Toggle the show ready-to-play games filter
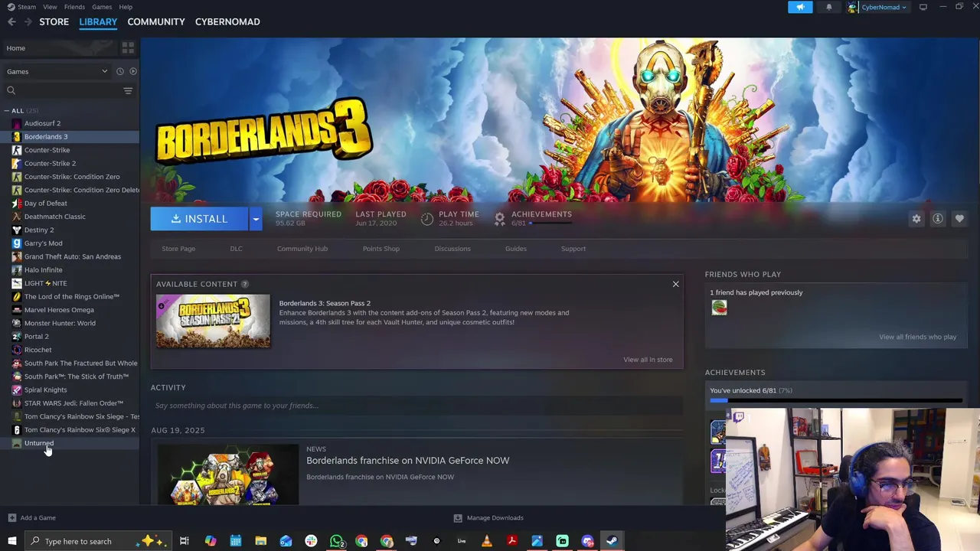Screen dimensions: 980x551 point(132,71)
